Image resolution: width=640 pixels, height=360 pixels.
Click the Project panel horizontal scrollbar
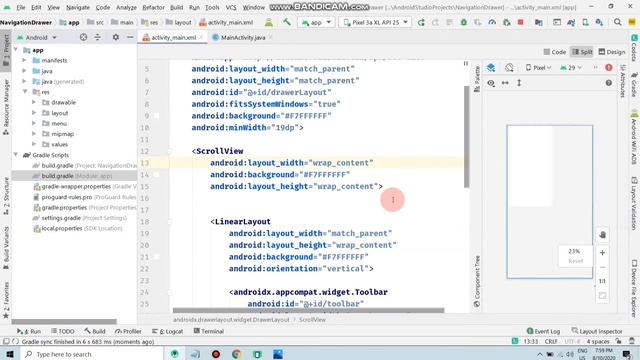pyautogui.click(x=64, y=321)
